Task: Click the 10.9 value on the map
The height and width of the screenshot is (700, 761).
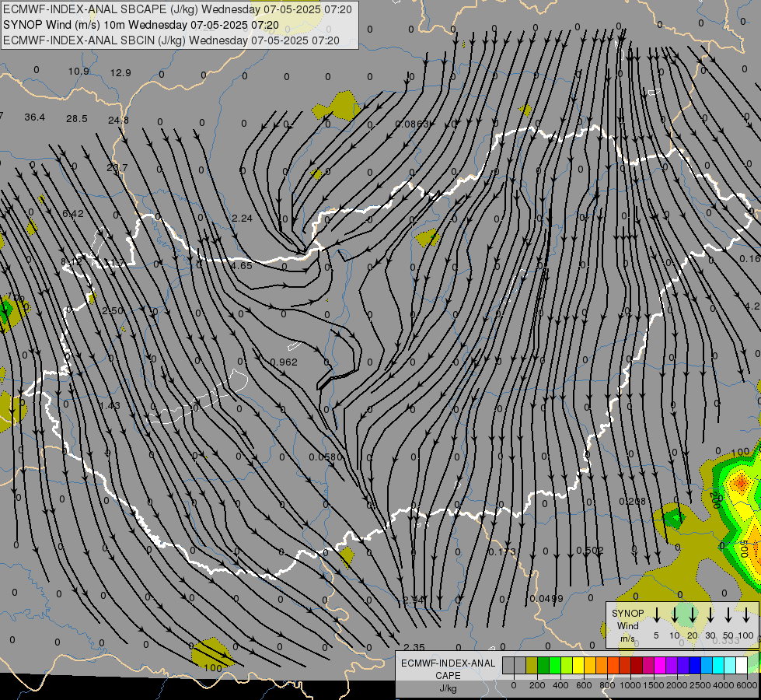Action: click(x=79, y=72)
